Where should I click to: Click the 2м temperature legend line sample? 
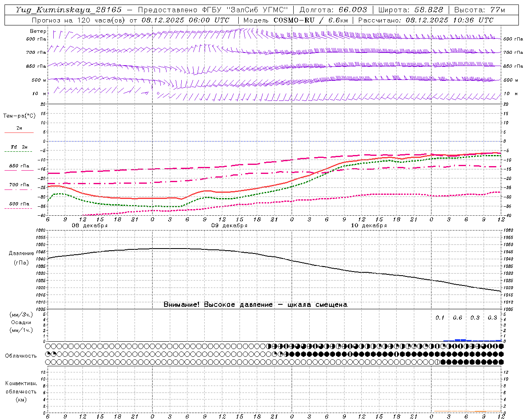tap(19, 133)
